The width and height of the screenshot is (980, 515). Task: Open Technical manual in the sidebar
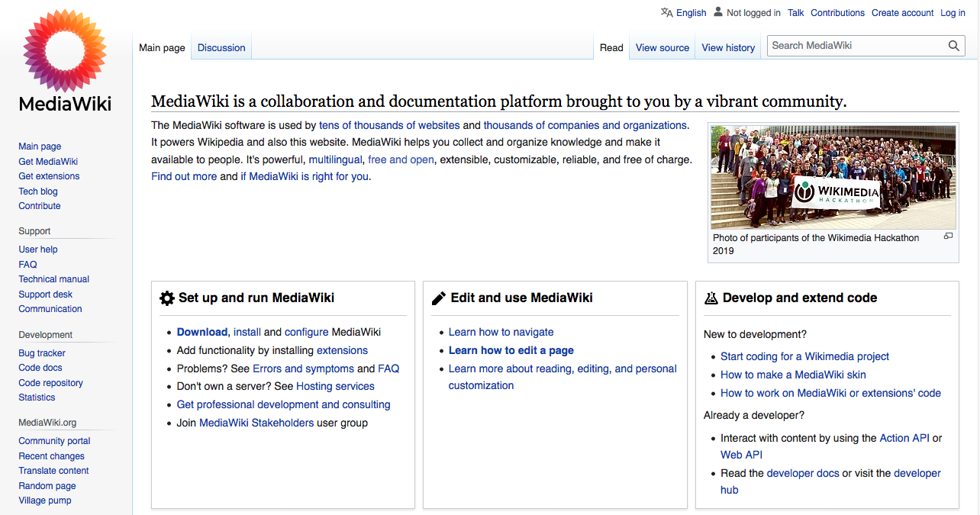54,279
